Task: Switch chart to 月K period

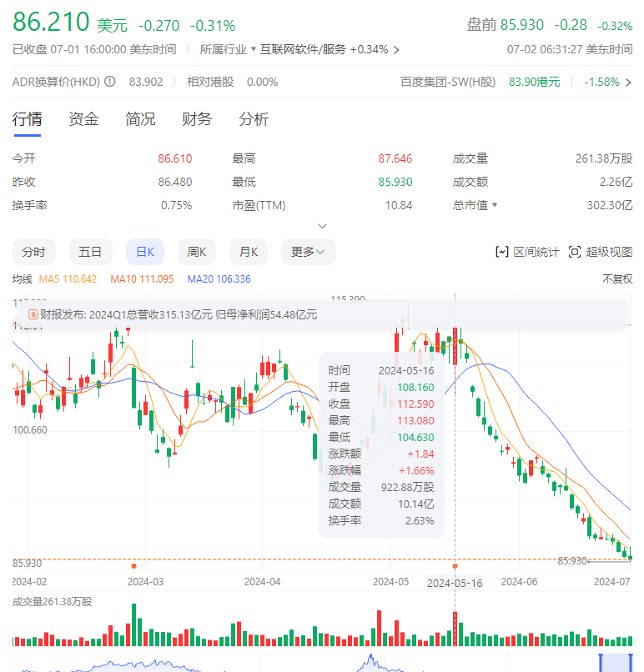Action: [x=249, y=252]
